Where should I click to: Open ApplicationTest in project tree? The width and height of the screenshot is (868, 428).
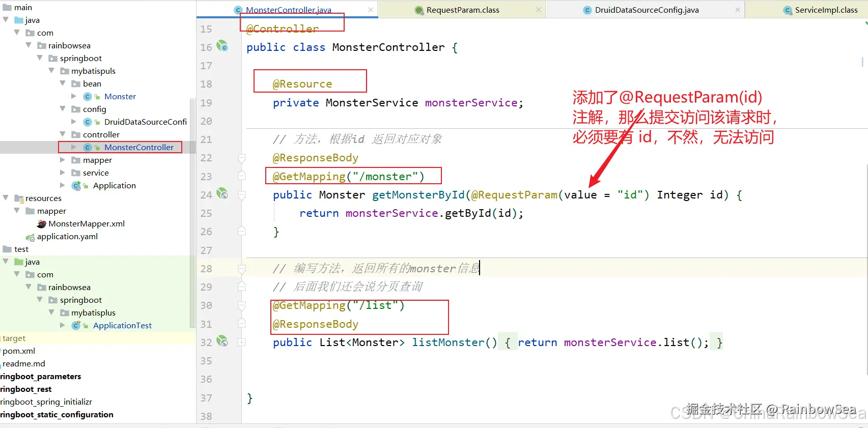coord(122,326)
